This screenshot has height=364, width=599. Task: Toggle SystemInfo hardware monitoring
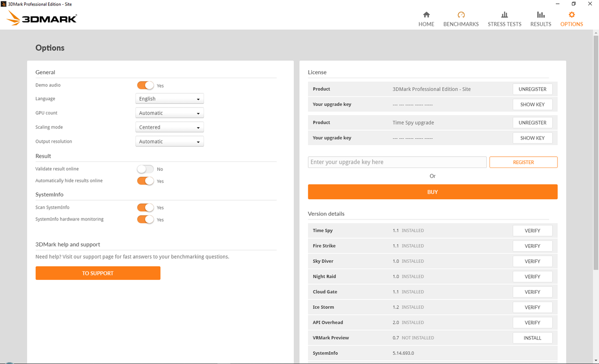click(x=146, y=219)
